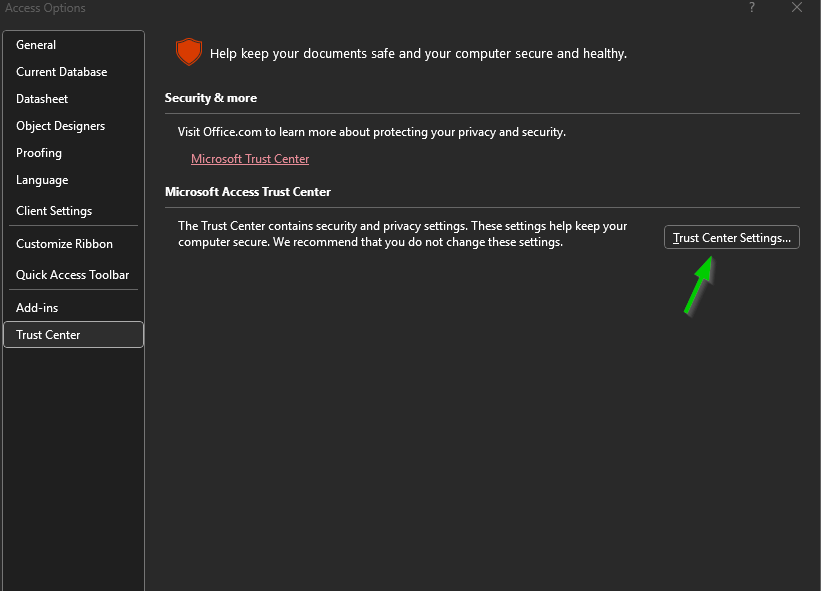Go to the Datasheet options page
Image resolution: width=821 pixels, height=591 pixels.
point(73,99)
